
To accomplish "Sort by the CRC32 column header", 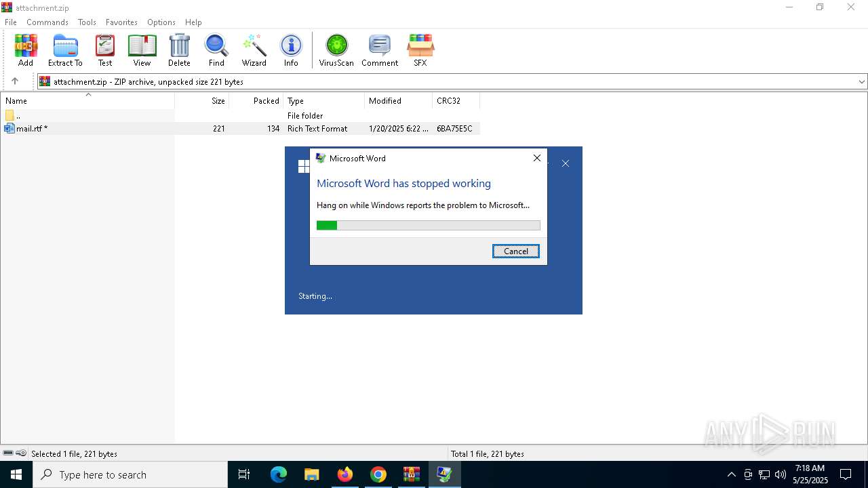I will [x=456, y=100].
